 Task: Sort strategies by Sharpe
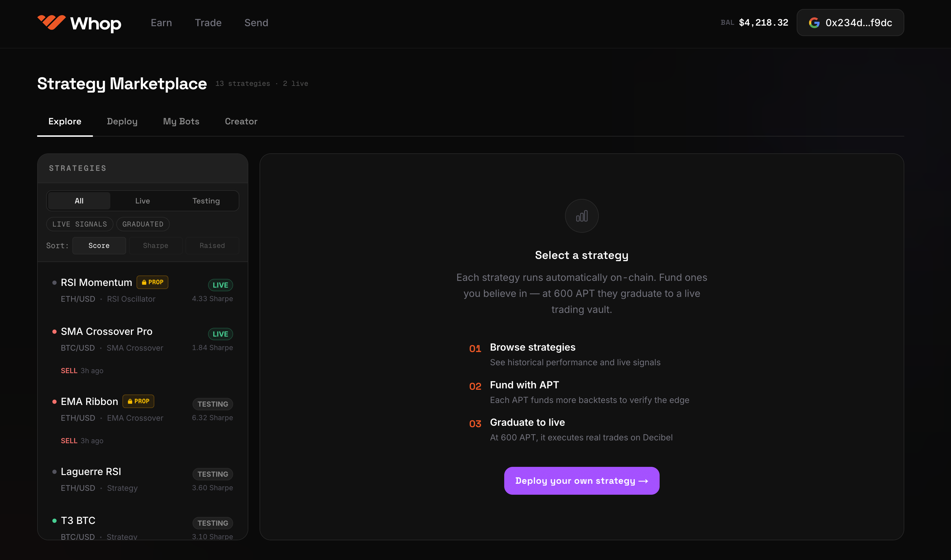[x=155, y=246]
